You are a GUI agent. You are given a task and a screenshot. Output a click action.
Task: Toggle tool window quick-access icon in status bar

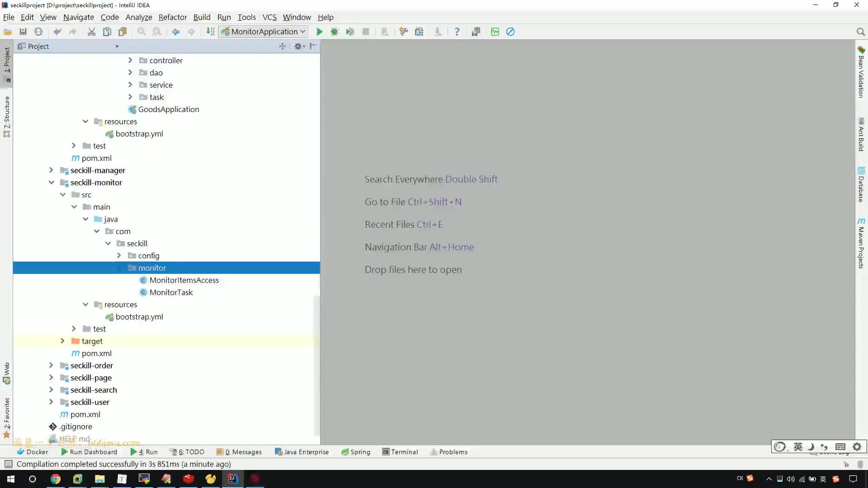click(x=8, y=464)
